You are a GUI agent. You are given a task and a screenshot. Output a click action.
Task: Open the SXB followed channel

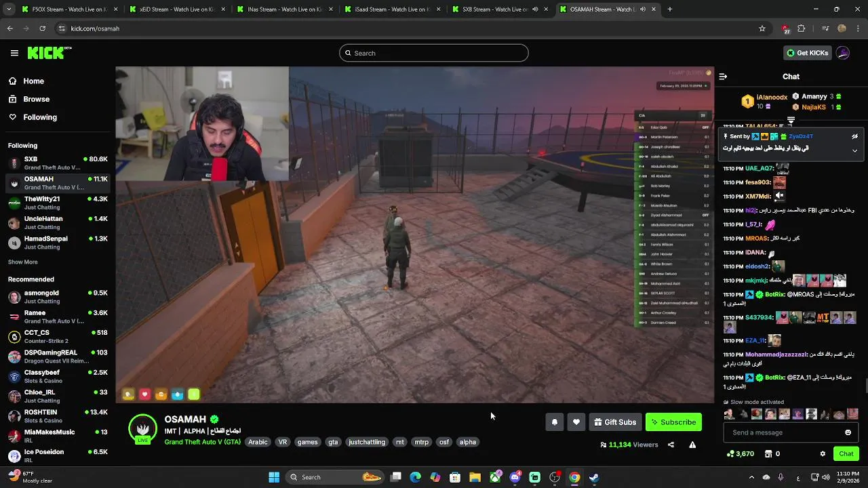[58, 163]
